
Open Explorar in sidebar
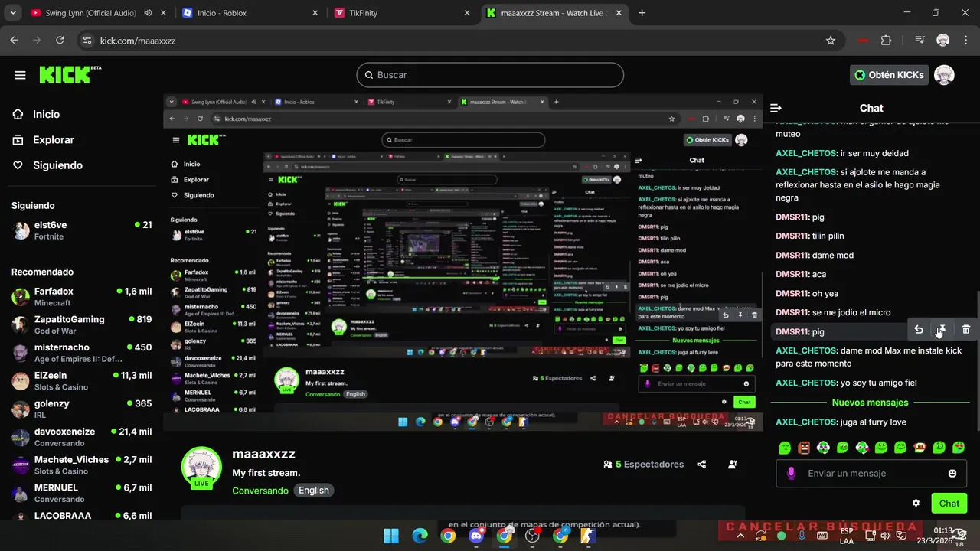54,140
